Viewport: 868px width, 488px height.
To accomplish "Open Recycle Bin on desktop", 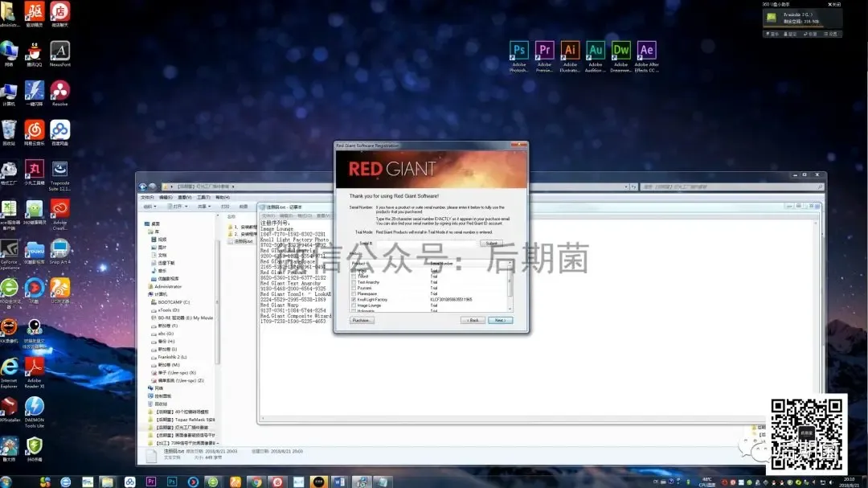I will (x=9, y=133).
